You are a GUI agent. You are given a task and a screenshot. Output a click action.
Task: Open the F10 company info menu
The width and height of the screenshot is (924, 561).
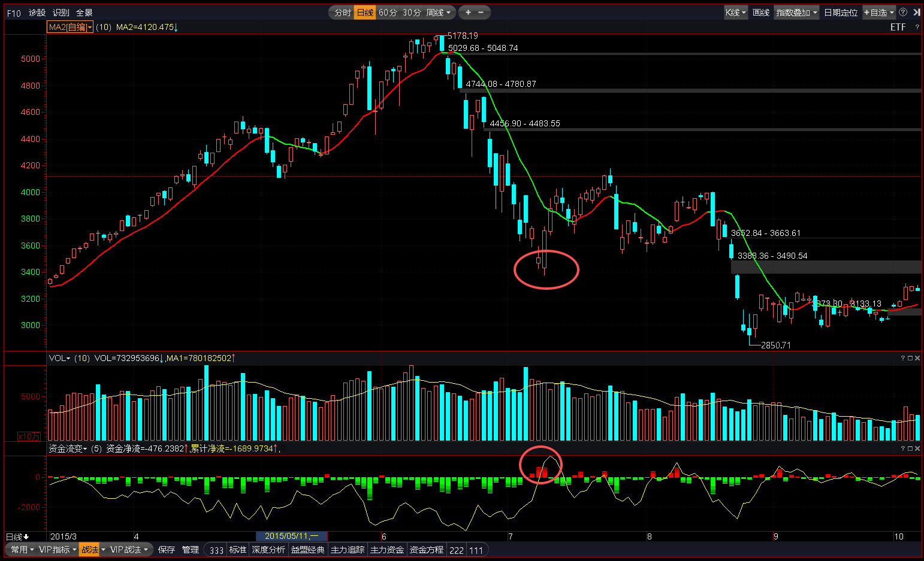pyautogui.click(x=14, y=13)
